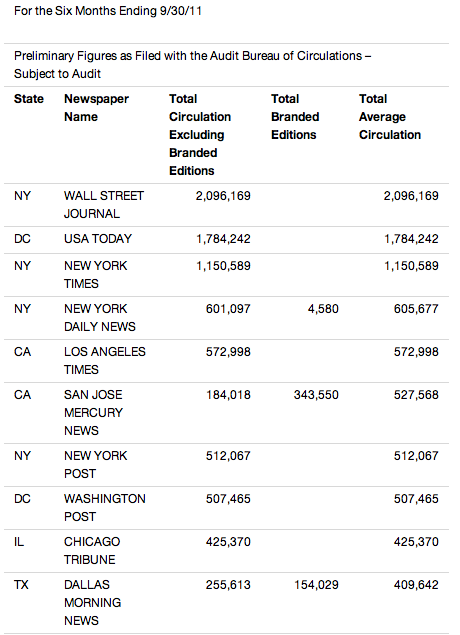Click the 343,550 branded editions value

point(316,395)
